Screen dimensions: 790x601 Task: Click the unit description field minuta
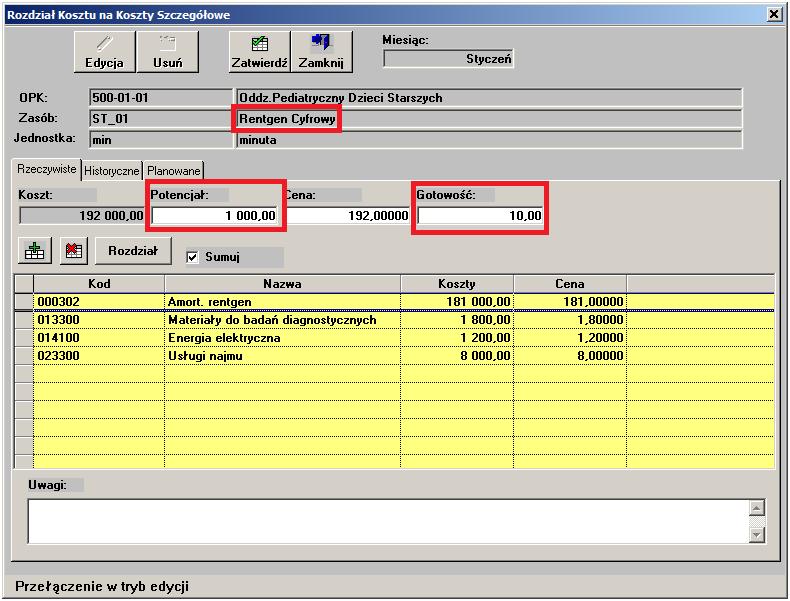pos(489,140)
